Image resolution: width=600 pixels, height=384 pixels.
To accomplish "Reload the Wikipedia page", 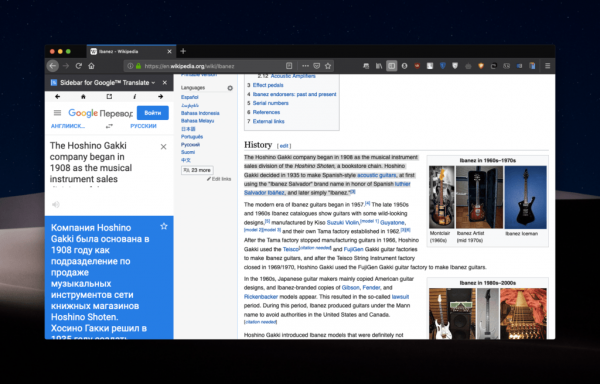I will coord(78,66).
